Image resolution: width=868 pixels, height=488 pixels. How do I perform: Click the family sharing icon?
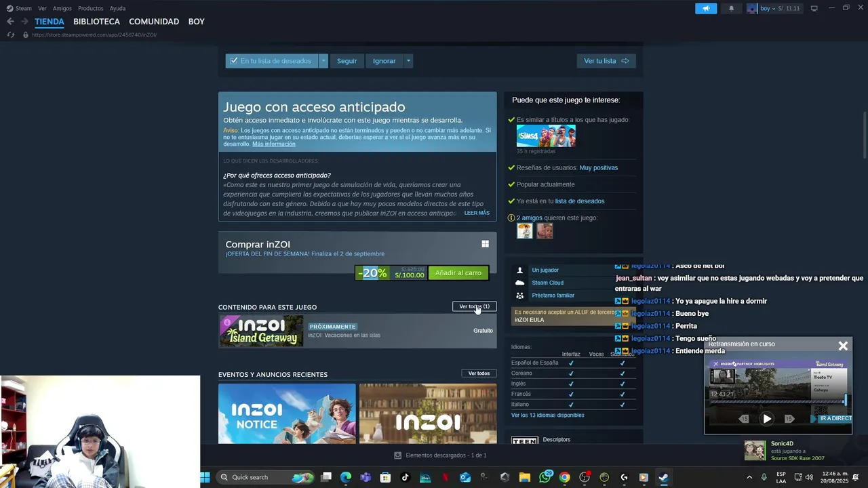[x=519, y=296]
